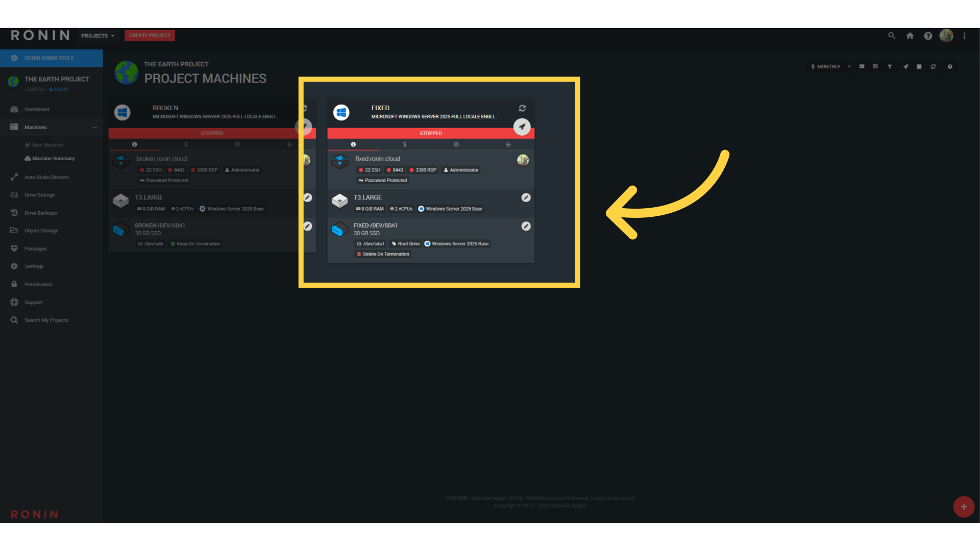The image size is (980, 551).
Task: Open the search icon in top bar
Action: 892,36
